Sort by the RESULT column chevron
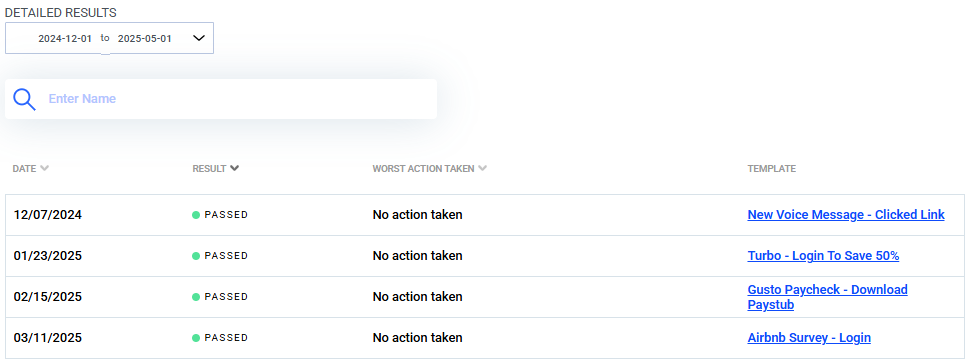The image size is (973, 363). 234,169
